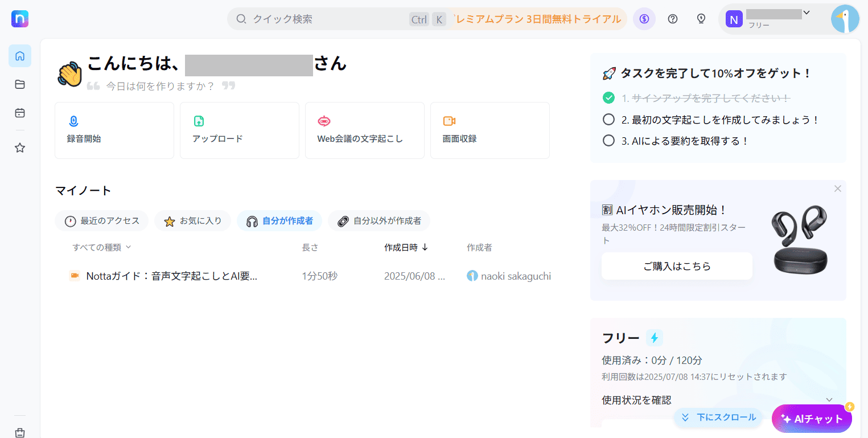The width and height of the screenshot is (868, 438).
Task: Open the help question-mark icon
Action: (x=672, y=18)
